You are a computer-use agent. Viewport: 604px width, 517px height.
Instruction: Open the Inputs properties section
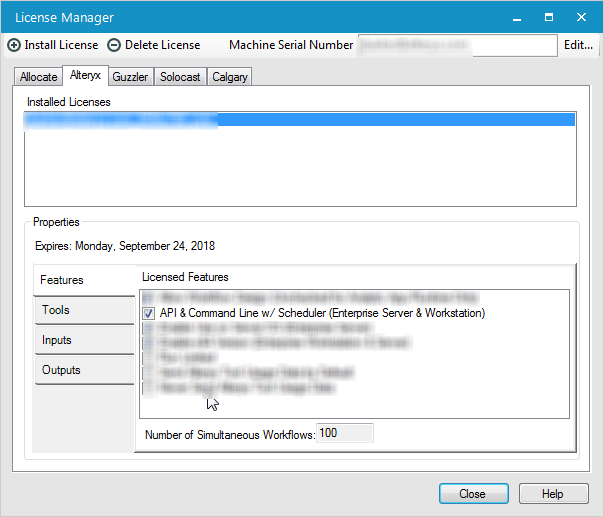coord(85,340)
